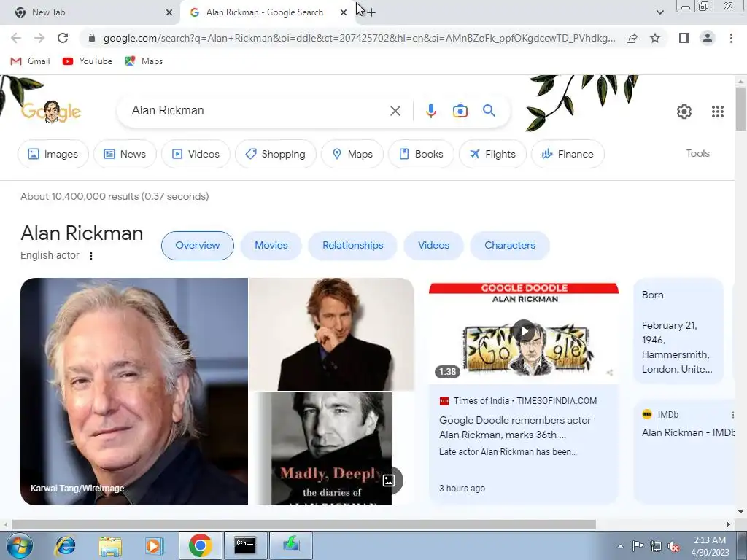Viewport: 747px width, 560px height.
Task: Open the Action Center flag tray icon
Action: [638, 545]
